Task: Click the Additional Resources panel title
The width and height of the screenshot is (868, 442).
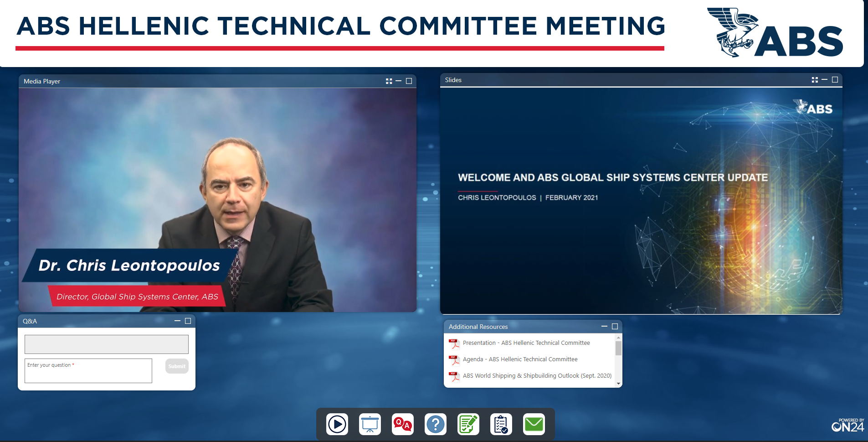Action: pos(478,327)
